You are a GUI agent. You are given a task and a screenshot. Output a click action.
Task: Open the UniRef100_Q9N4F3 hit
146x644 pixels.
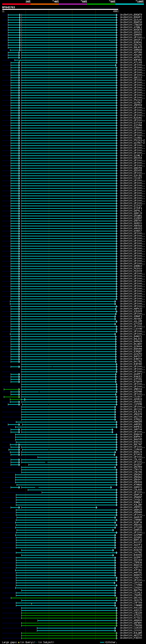tap(131, 316)
